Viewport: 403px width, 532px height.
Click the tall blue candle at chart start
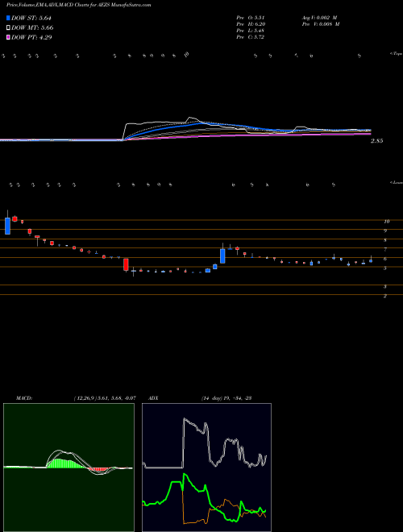7,226
